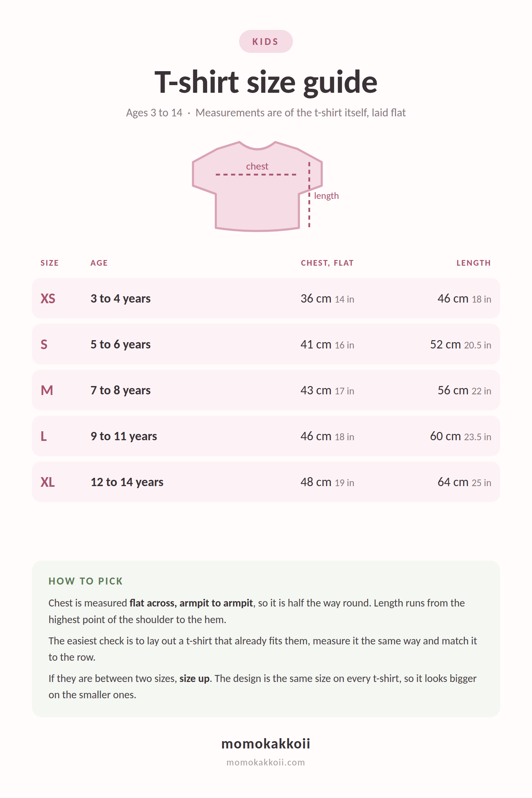Select the XL size row label
532x798 pixels.
[x=48, y=482]
